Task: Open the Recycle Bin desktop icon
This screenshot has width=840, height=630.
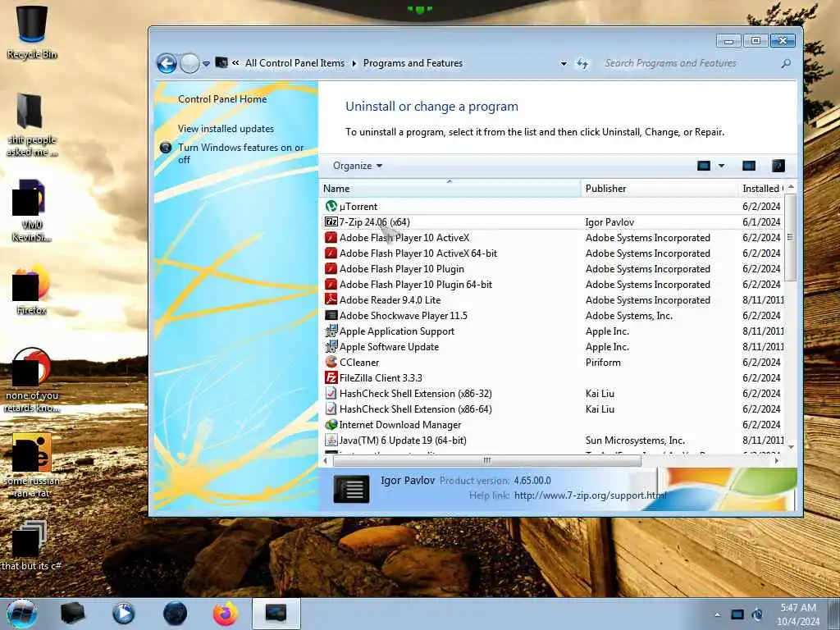Action: coord(32,32)
